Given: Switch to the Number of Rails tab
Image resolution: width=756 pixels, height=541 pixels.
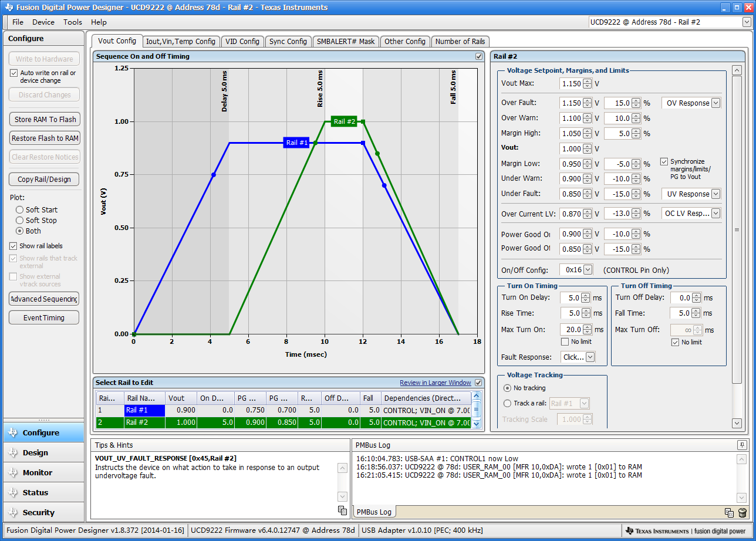Looking at the screenshot, I should click(460, 42).
